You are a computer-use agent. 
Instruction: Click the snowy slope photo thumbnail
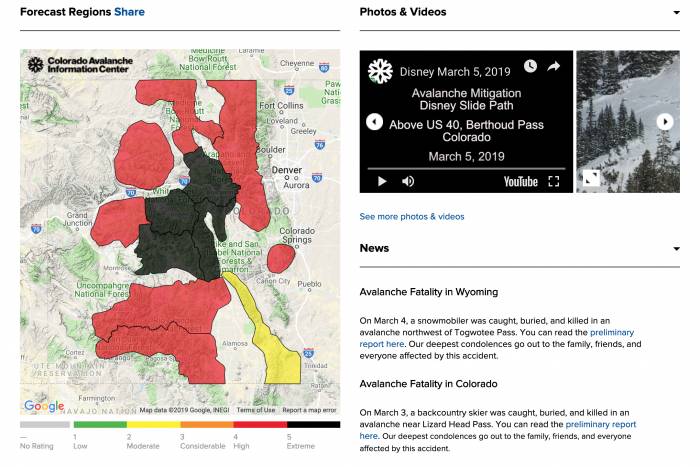coord(628,121)
